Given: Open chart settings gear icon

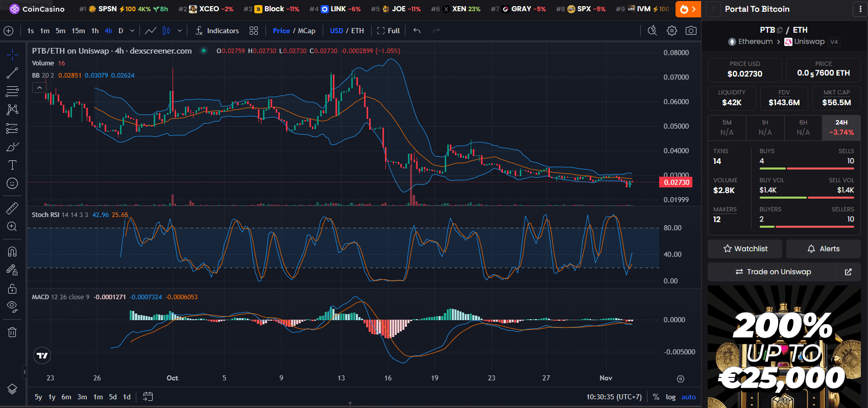Looking at the screenshot, I should click(x=672, y=31).
